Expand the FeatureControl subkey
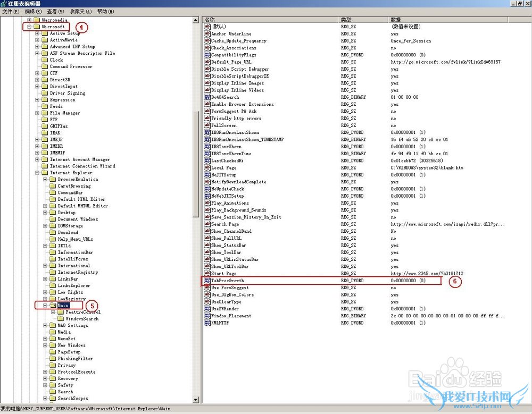Viewport: 532px width, 414px height. 53,312
